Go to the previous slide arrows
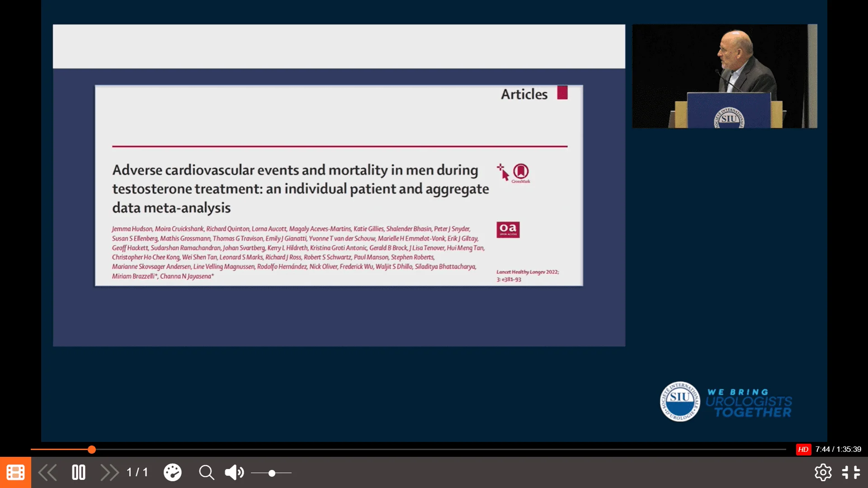Image resolution: width=868 pixels, height=488 pixels. click(x=47, y=473)
